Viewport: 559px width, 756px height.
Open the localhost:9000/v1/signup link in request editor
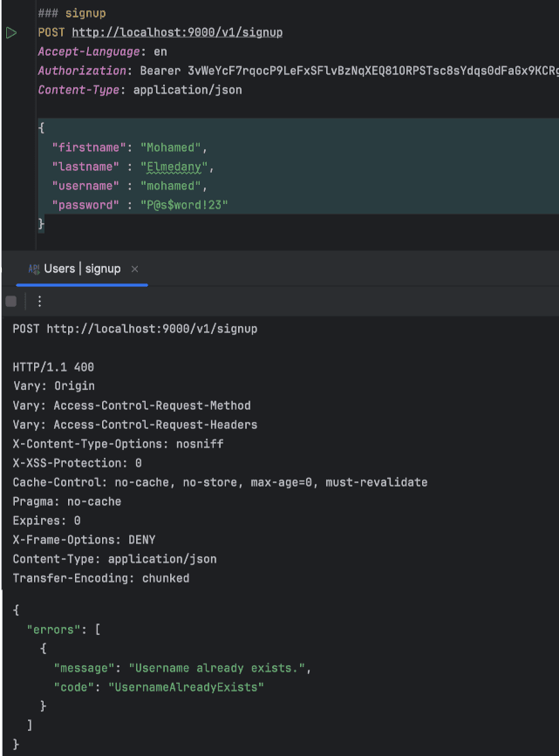click(x=177, y=32)
